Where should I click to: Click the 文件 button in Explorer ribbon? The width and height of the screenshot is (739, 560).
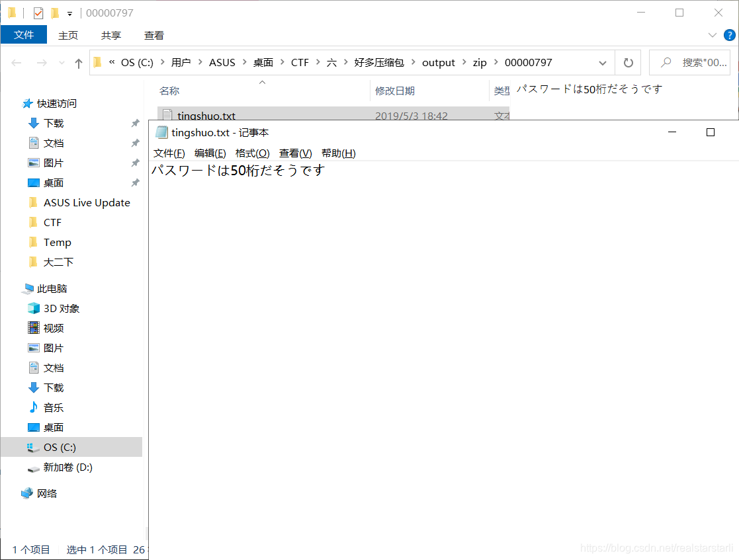point(24,34)
